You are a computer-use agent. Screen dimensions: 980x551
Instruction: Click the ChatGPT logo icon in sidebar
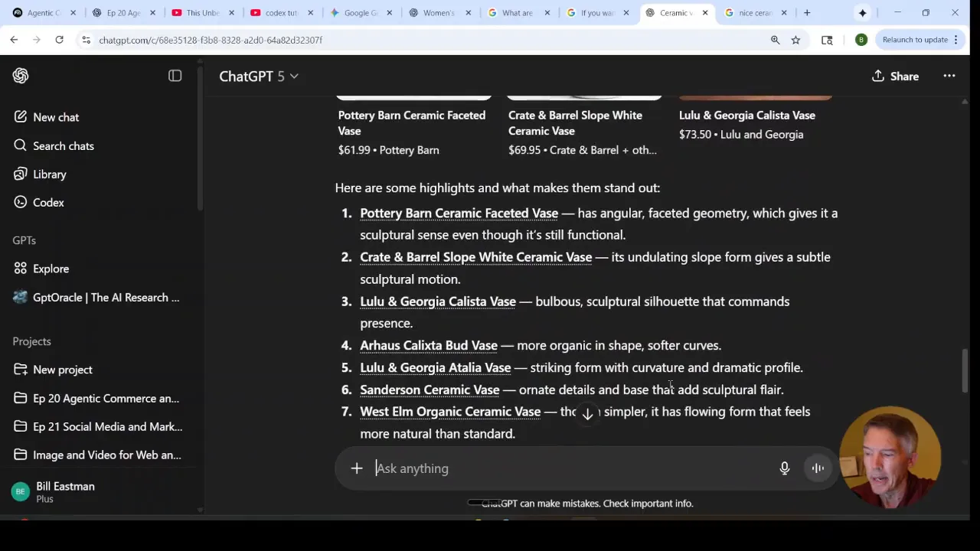click(x=21, y=76)
